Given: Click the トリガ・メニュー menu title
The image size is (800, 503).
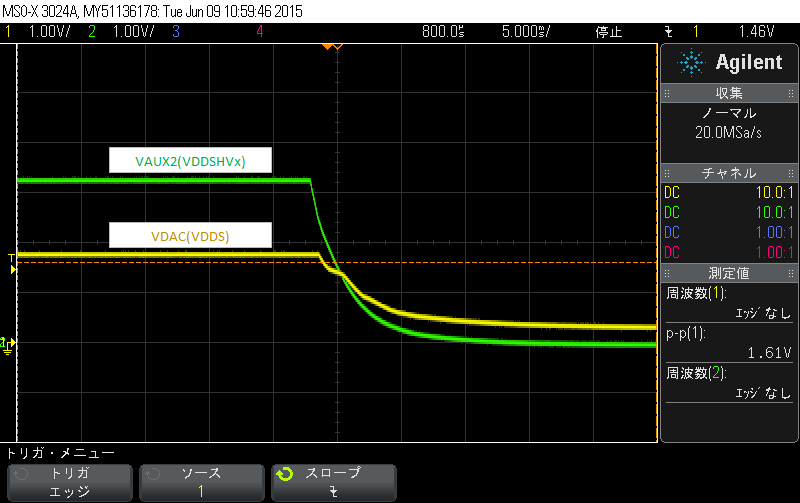Looking at the screenshot, I should (x=60, y=452).
